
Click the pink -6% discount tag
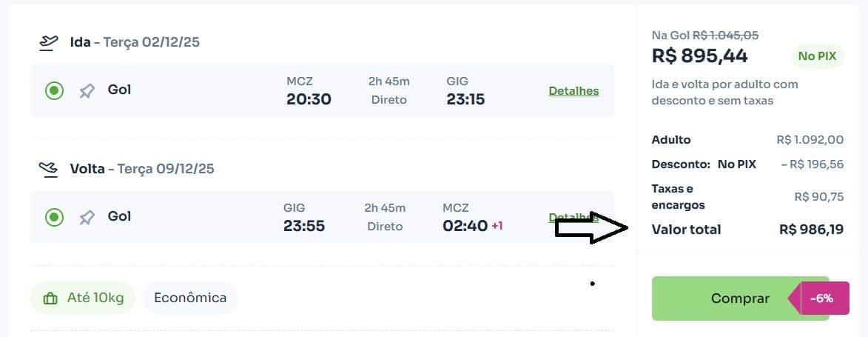pos(820,298)
